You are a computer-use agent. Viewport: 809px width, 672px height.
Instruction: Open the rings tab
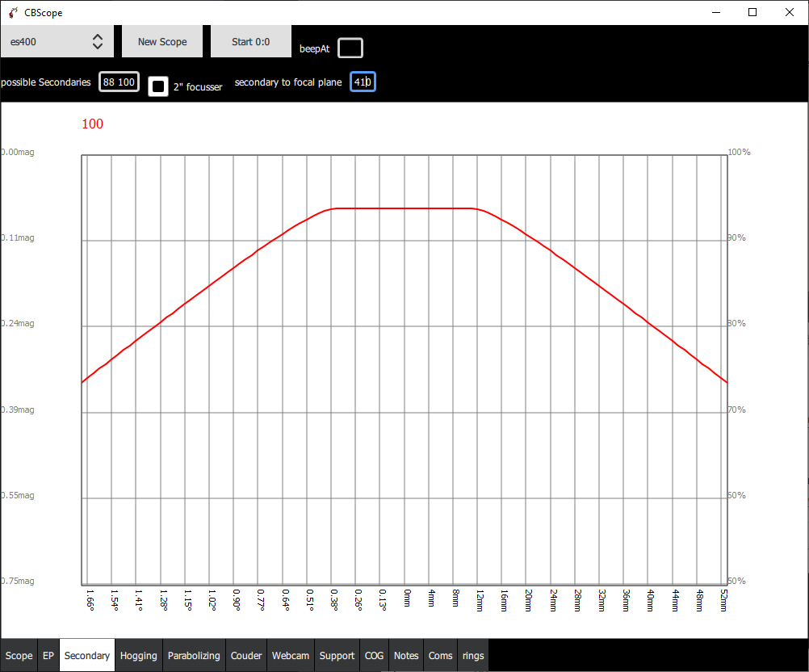(473, 655)
